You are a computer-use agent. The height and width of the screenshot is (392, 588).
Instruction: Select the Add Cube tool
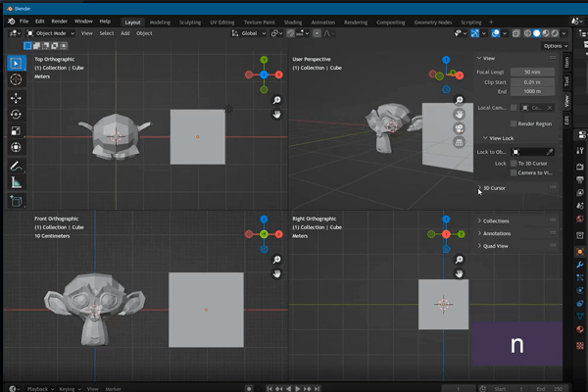(16, 201)
